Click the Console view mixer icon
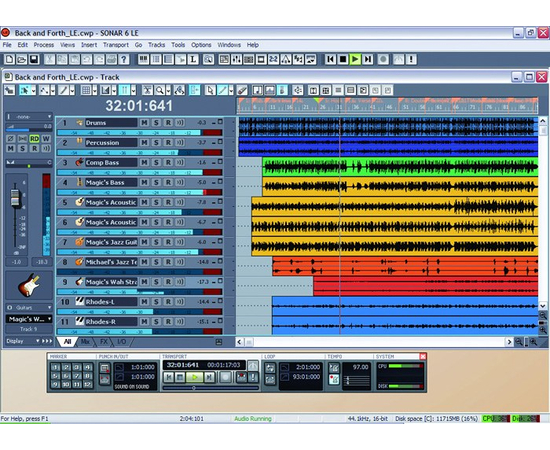This screenshot has height=450, width=550. pos(236,59)
